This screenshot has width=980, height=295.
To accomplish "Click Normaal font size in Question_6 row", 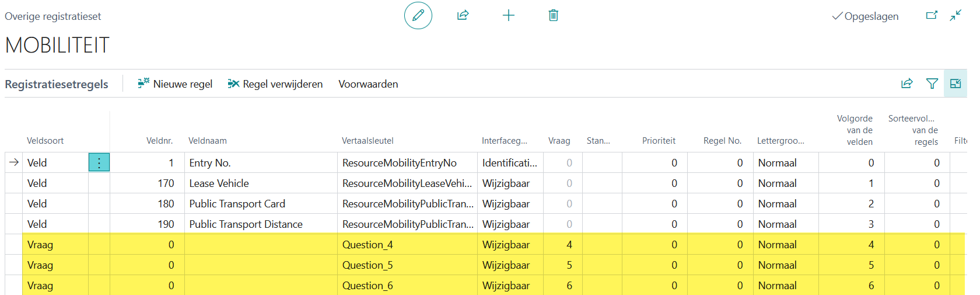I will [x=777, y=286].
